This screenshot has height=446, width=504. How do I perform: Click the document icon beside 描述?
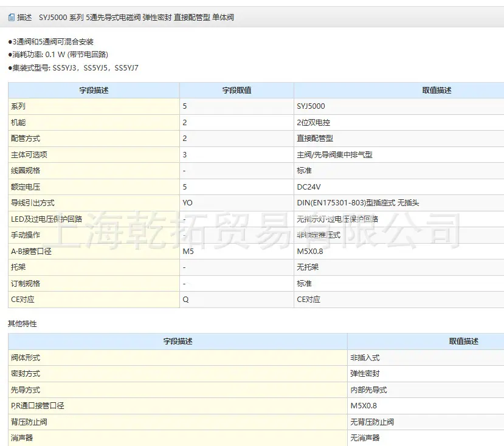(x=12, y=17)
